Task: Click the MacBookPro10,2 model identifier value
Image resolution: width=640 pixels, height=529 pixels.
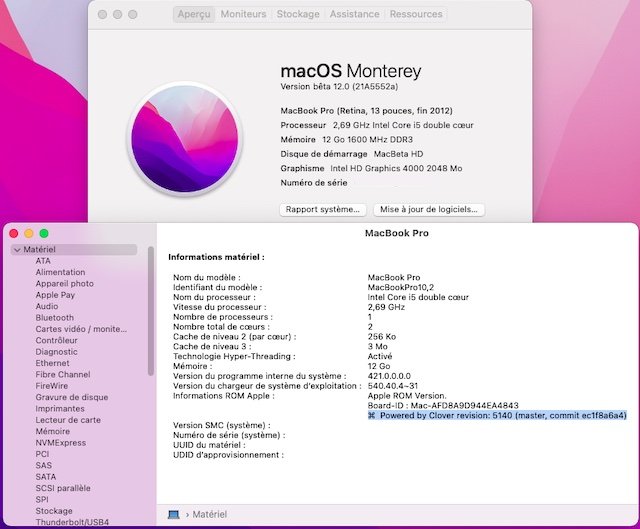Action: 401,287
